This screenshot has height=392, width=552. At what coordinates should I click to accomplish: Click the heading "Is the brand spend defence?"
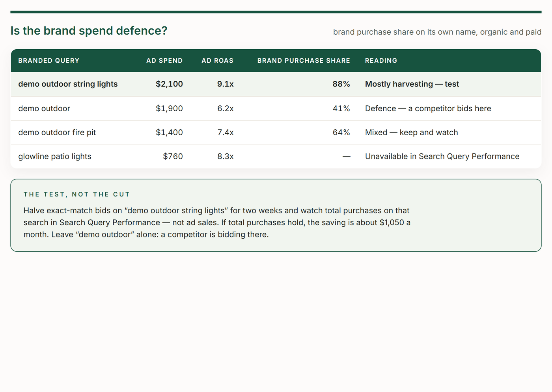tap(89, 31)
